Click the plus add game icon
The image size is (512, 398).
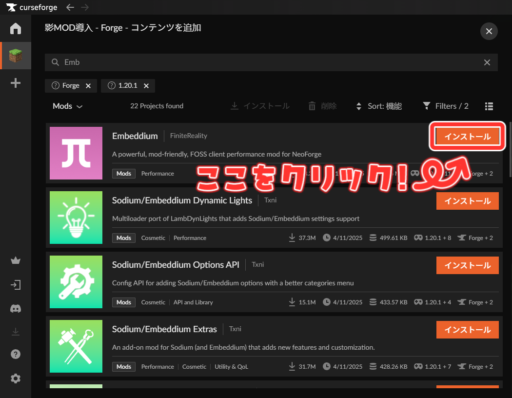point(15,83)
